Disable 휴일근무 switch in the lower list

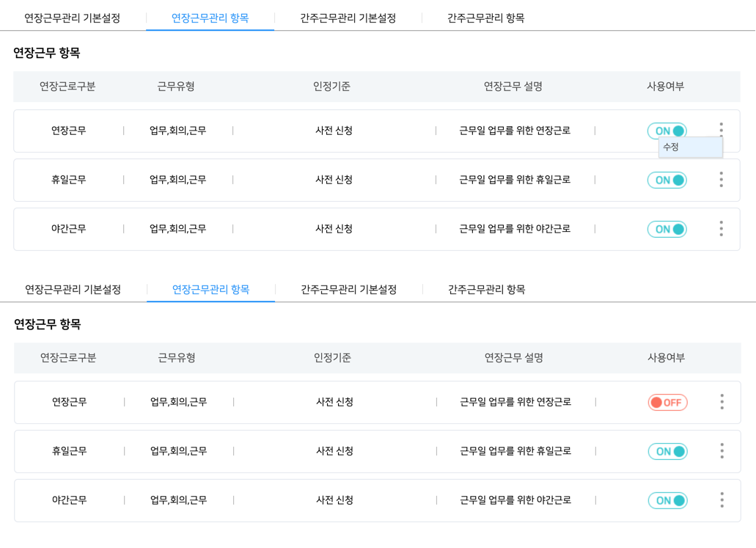[x=667, y=452]
